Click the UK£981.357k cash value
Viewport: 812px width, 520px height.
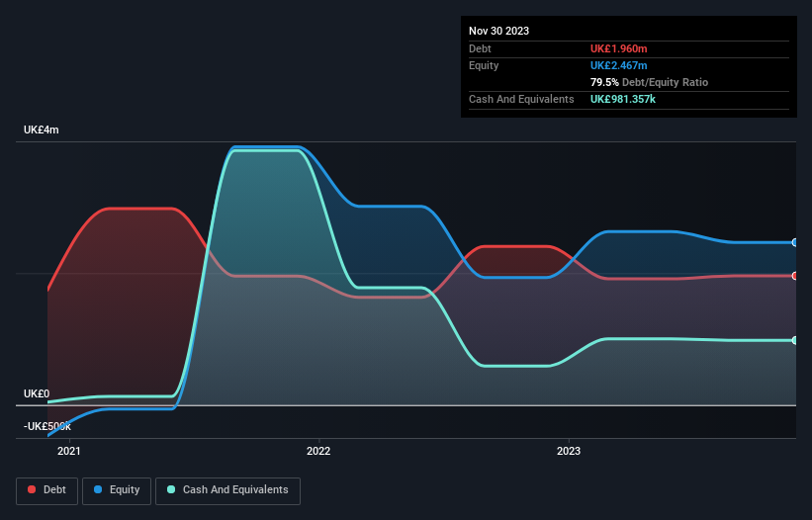coord(623,99)
